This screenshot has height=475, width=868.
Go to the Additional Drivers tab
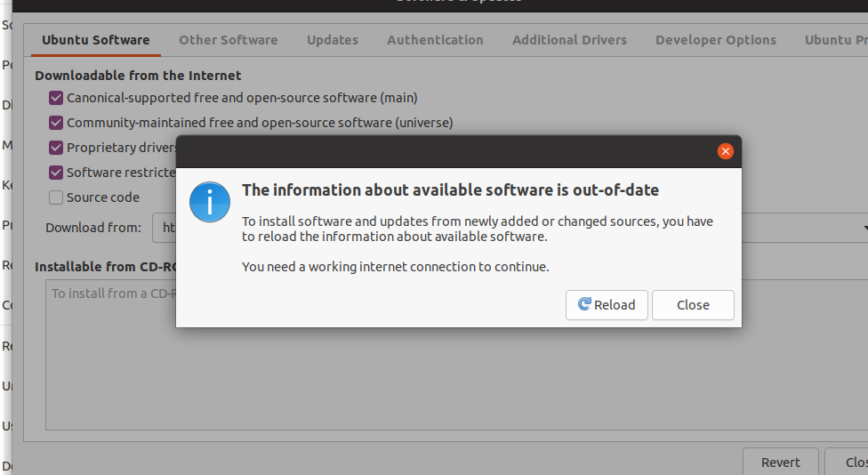coord(569,40)
